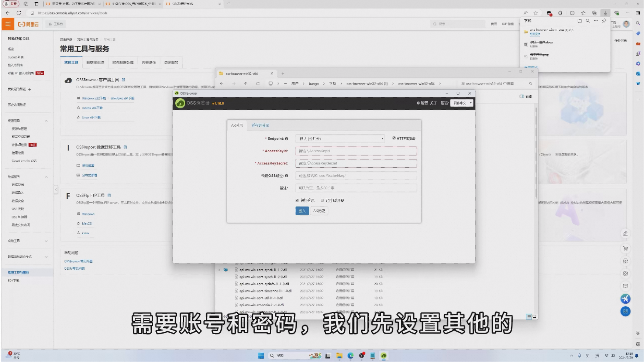The width and height of the screenshot is (644, 362).
Task: Focus the AccessKeyId input field
Action: pyautogui.click(x=356, y=151)
